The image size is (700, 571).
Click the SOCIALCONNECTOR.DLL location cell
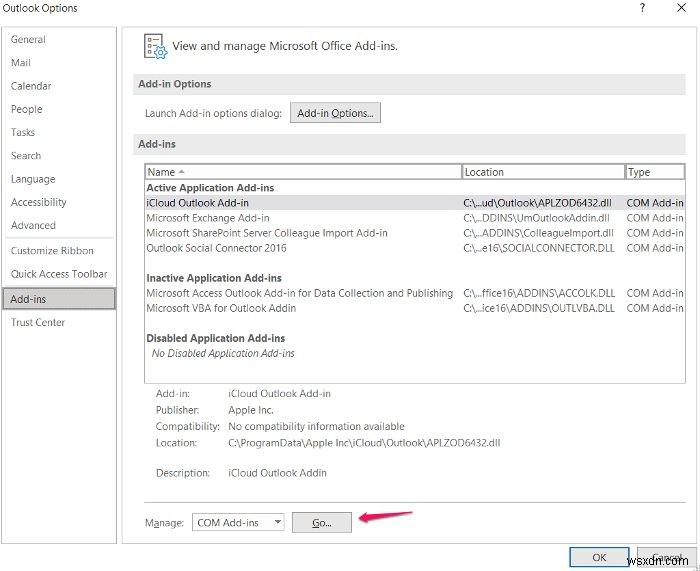coord(539,248)
